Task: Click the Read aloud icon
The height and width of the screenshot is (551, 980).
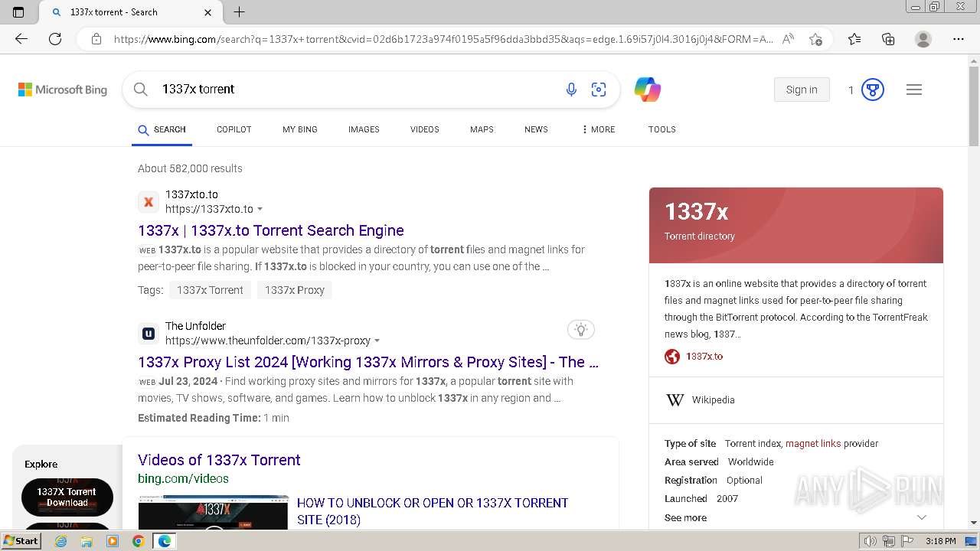Action: point(788,39)
